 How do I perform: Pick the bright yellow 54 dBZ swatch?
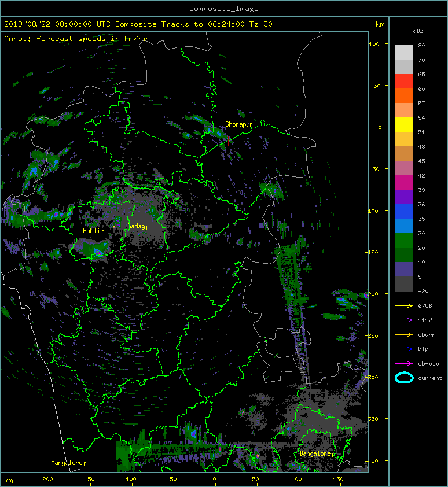[x=404, y=124]
